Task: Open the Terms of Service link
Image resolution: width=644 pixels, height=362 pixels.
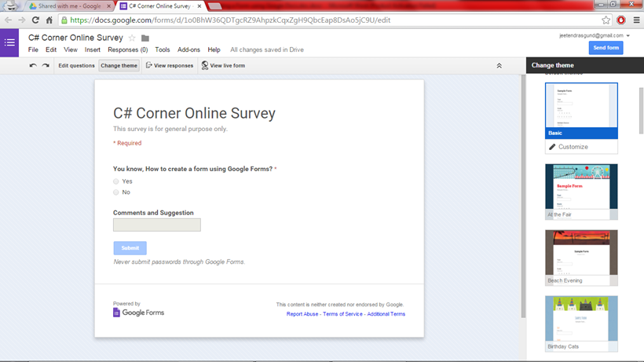Action: tap(342, 314)
